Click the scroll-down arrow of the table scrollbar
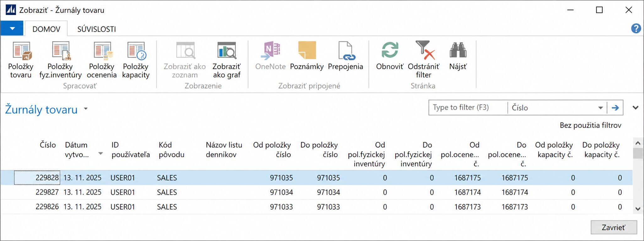Screen dimensions: 644x241 pos(638,209)
